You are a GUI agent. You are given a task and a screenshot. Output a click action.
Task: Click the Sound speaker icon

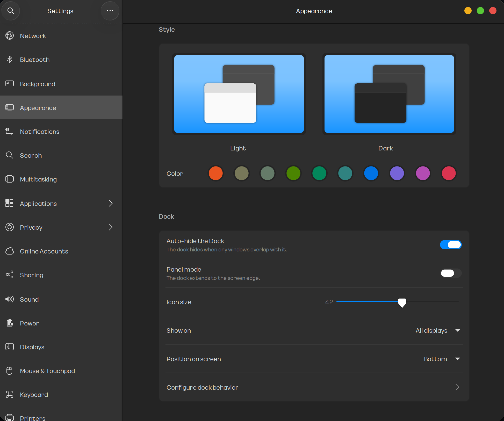[10, 299]
